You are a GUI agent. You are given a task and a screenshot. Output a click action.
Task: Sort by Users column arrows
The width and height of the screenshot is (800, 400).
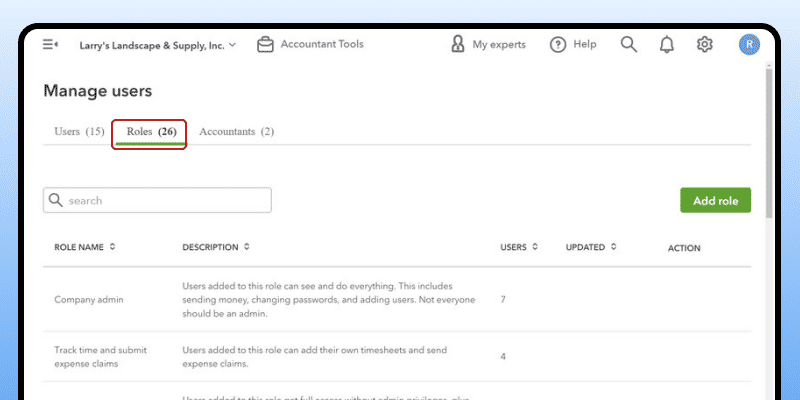(535, 246)
